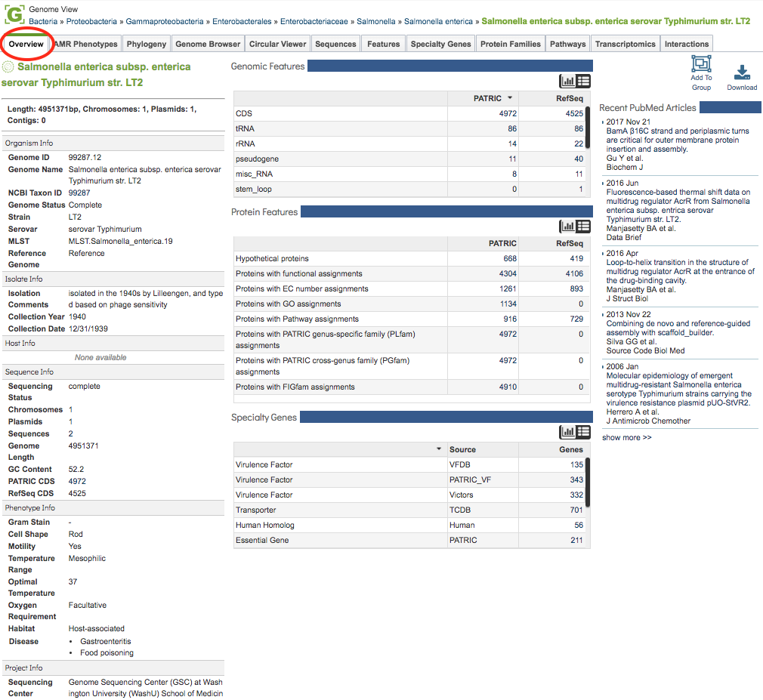Follow the Enterobacteriaceae breadcrumb link
Viewport: 763px width, 700px height.
(x=314, y=21)
